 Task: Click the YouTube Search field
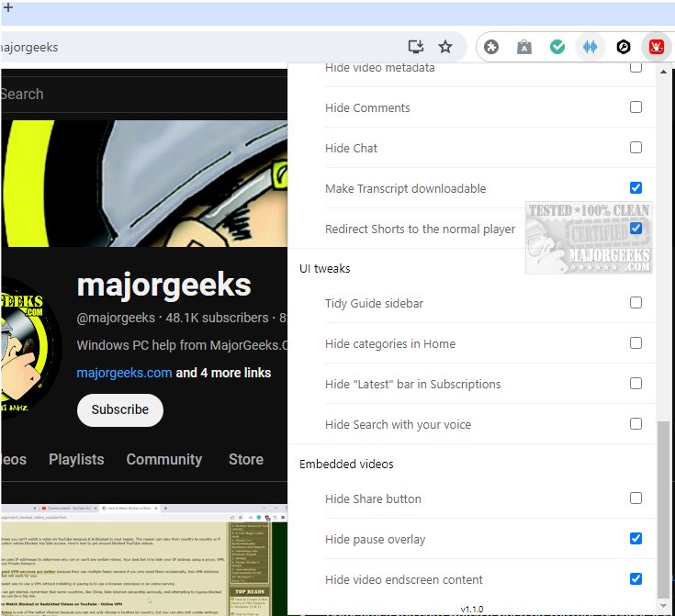point(144,95)
